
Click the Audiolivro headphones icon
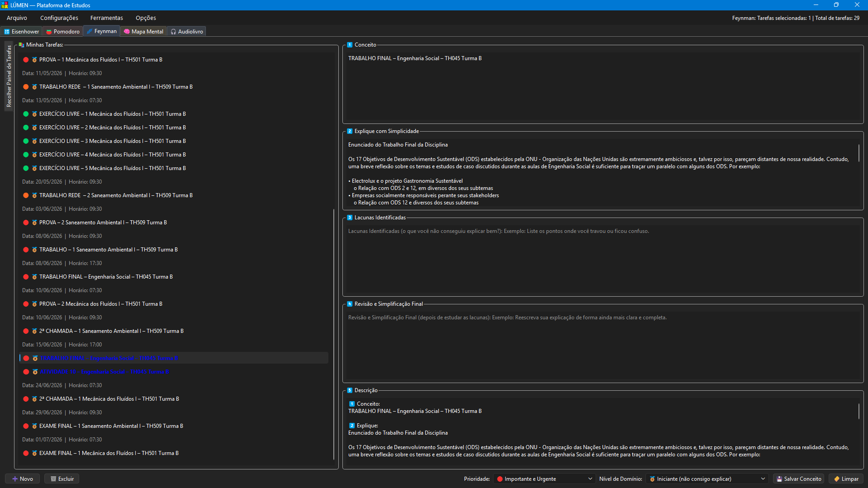pyautogui.click(x=173, y=32)
